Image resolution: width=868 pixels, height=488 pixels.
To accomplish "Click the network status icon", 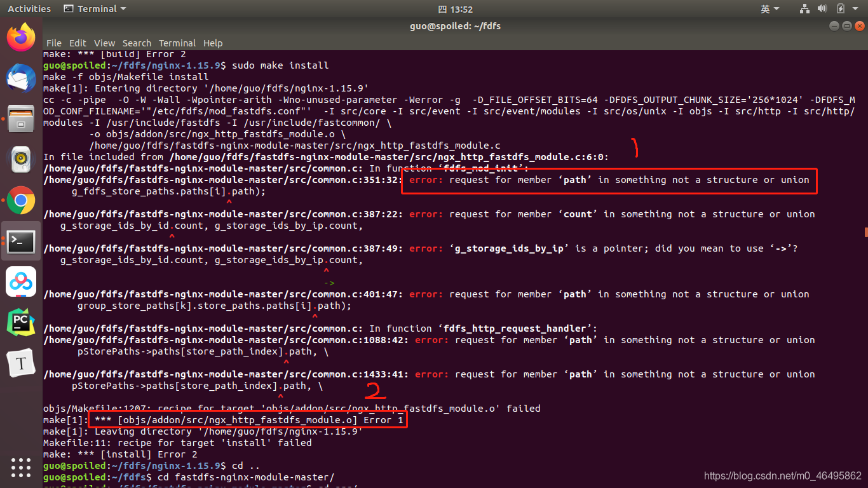I will pyautogui.click(x=804, y=9).
